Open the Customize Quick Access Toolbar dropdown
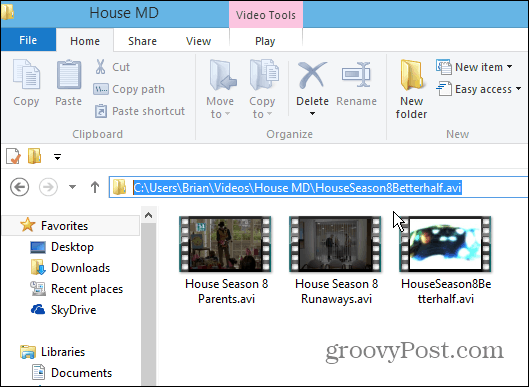Screen dimensions: 529x387 [x=57, y=157]
